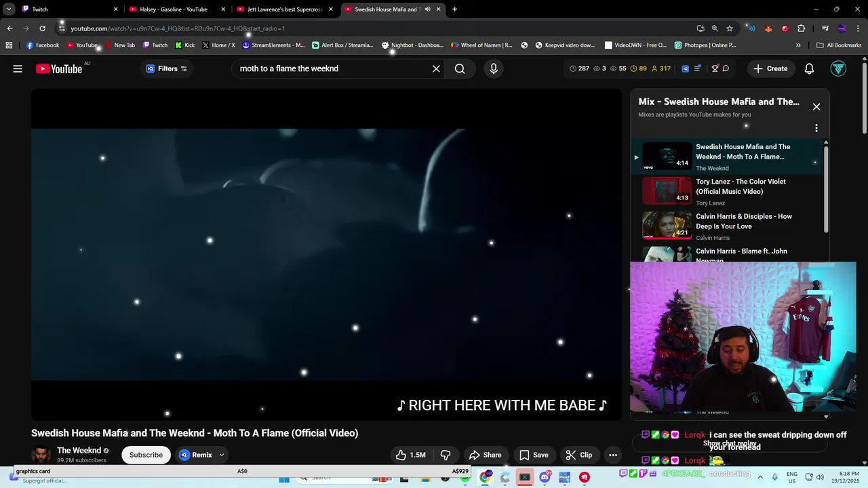Image resolution: width=868 pixels, height=488 pixels.
Task: Open more actions below the video
Action: tap(613, 455)
